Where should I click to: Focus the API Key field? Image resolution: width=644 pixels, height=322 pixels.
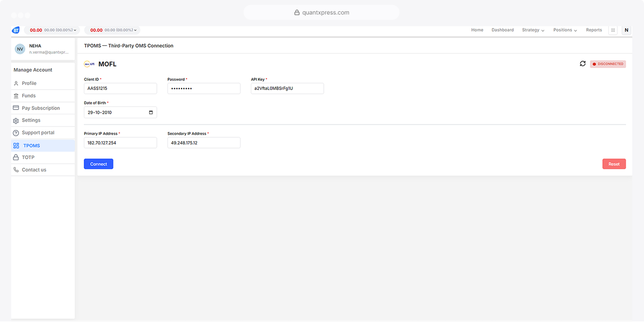coord(288,88)
